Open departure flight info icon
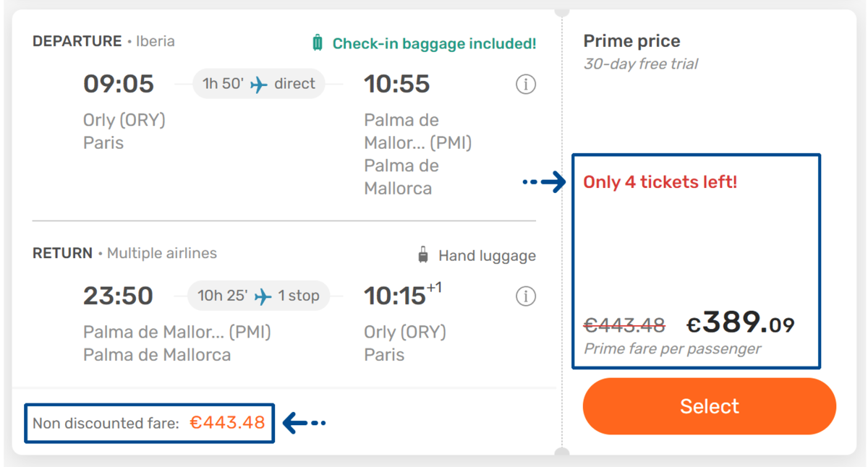 pos(526,85)
